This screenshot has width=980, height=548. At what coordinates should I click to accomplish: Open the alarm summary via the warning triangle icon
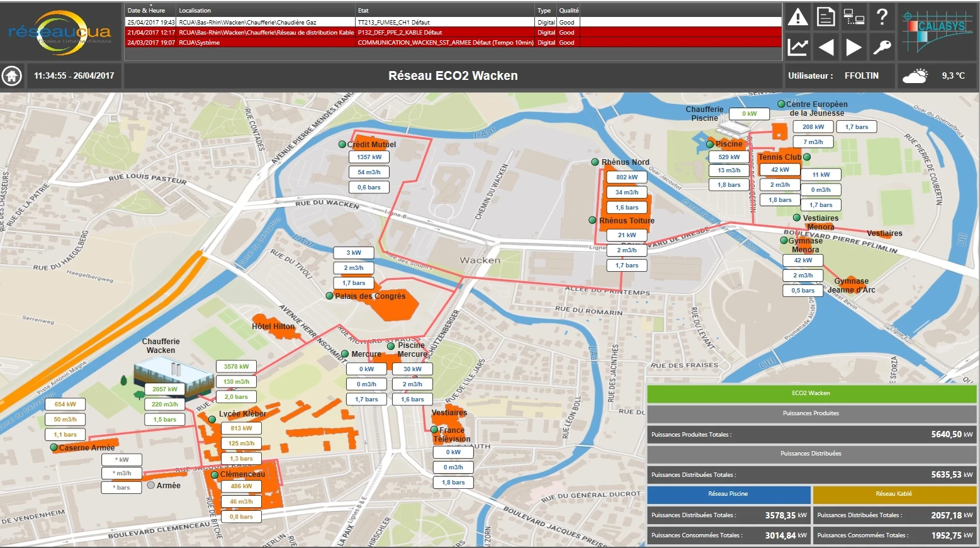click(797, 17)
